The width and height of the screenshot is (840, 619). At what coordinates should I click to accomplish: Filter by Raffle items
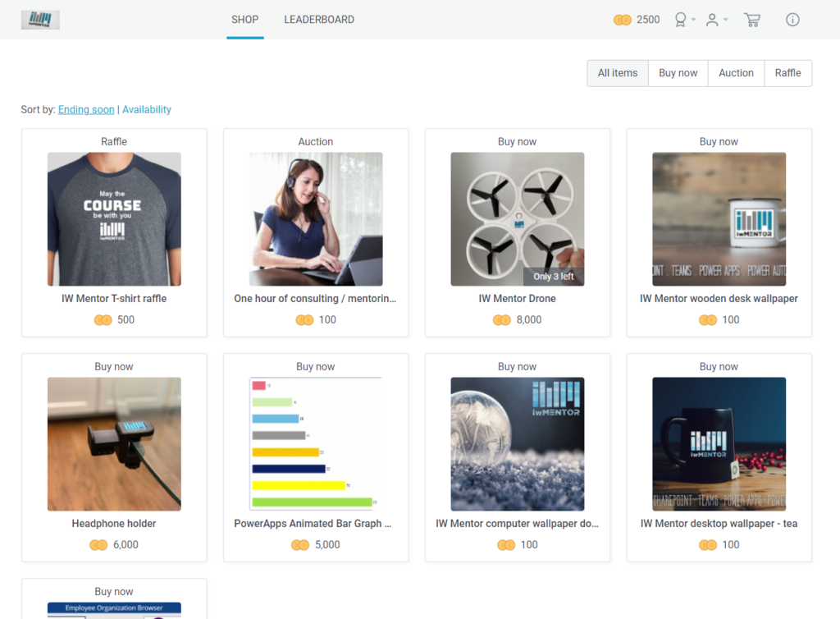[788, 73]
